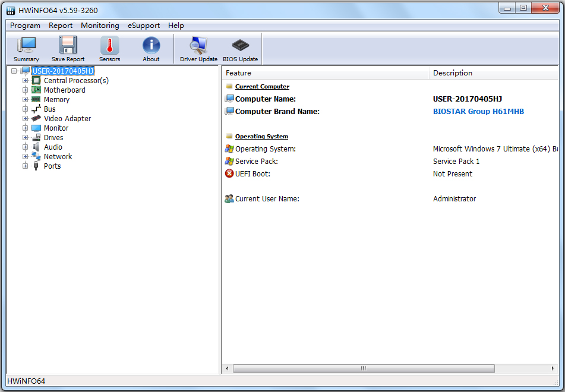Open the eSupport menu
The height and width of the screenshot is (392, 565).
(143, 26)
